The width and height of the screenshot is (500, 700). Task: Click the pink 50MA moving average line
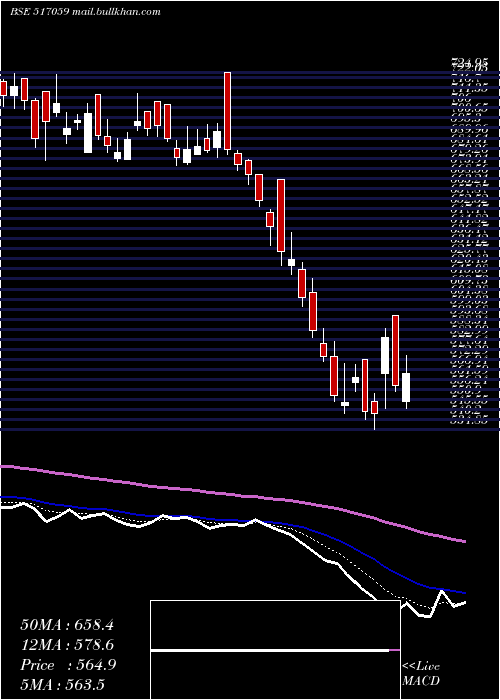pos(233,495)
